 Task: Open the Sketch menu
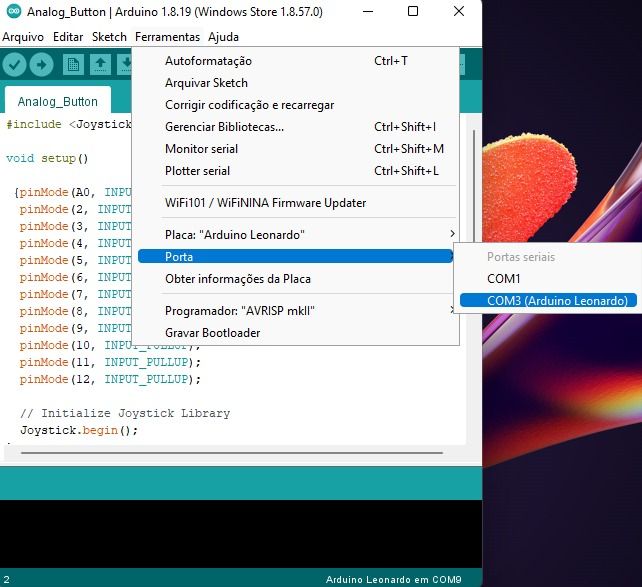click(x=109, y=37)
